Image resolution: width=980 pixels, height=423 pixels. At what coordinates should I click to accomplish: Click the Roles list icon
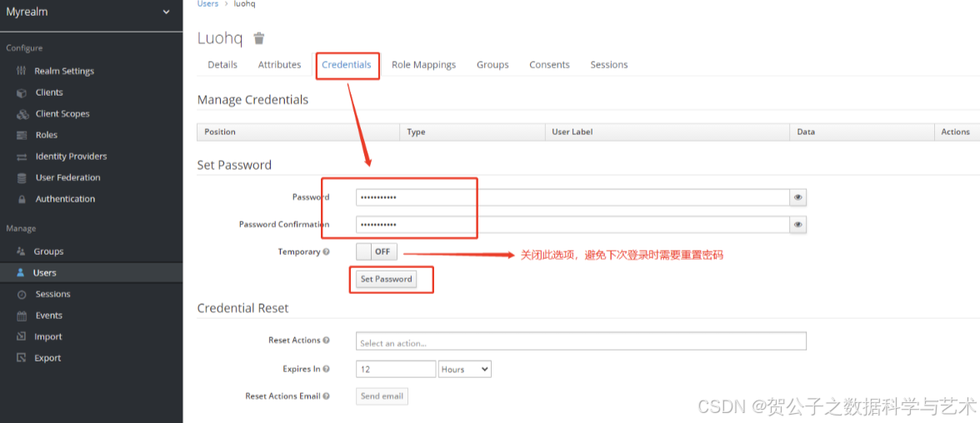click(x=22, y=135)
